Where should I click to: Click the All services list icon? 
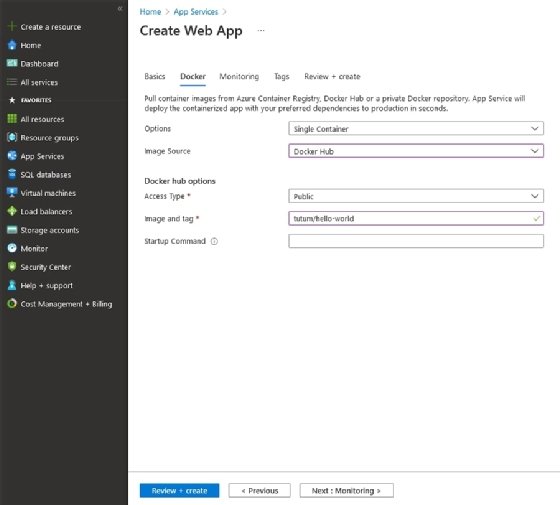coord(12,82)
